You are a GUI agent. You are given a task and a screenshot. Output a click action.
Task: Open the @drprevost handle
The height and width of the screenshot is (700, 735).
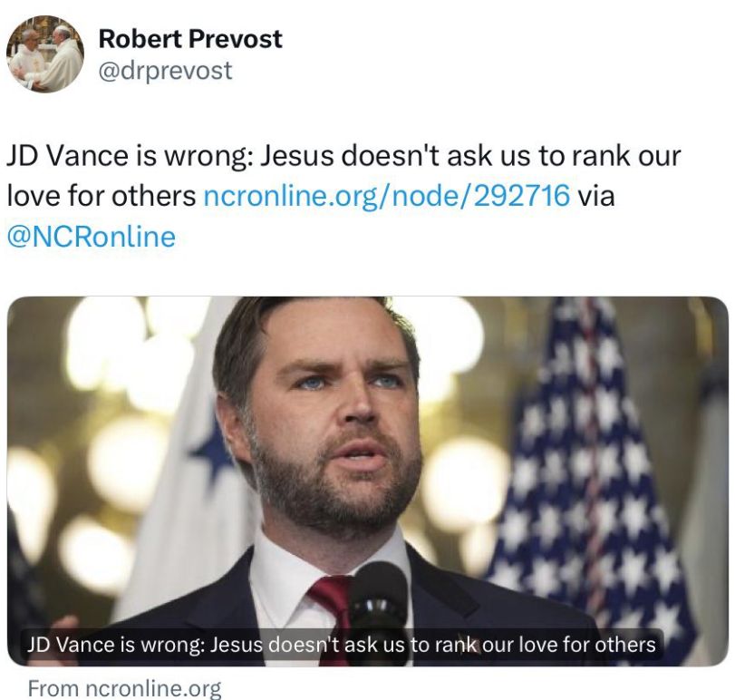coord(164,70)
